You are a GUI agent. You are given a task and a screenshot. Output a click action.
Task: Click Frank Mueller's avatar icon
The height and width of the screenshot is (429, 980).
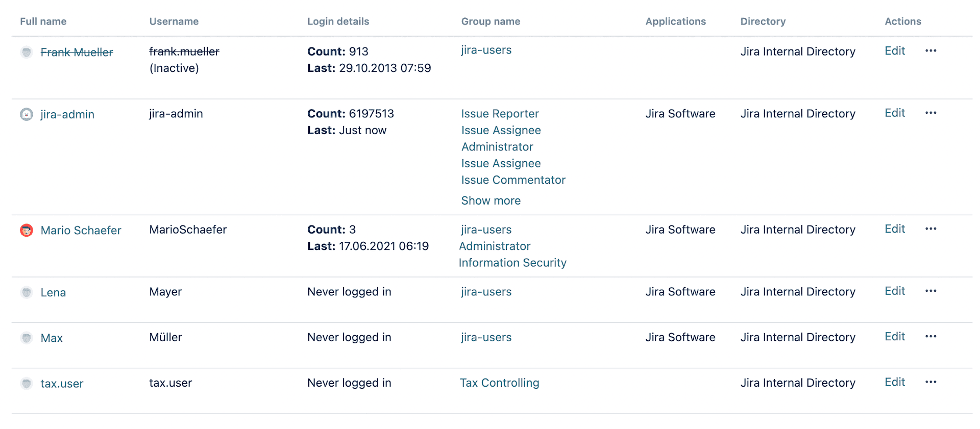(x=27, y=52)
